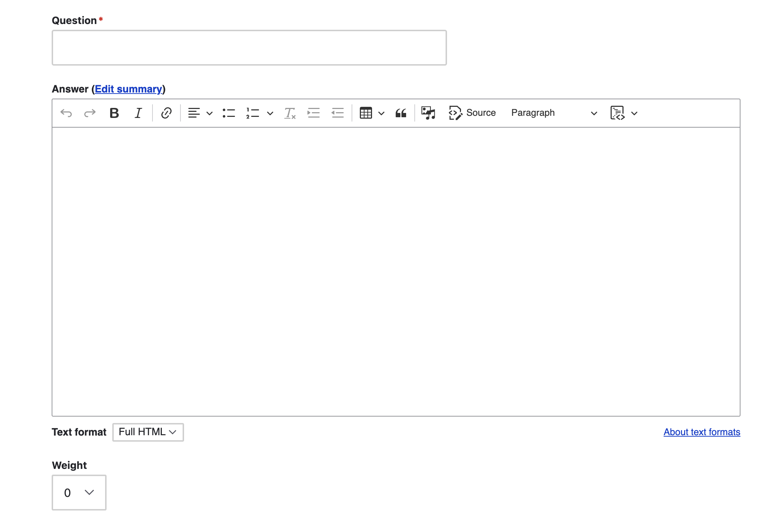Insert a link using the Link icon
The image size is (762, 532).
pos(166,113)
